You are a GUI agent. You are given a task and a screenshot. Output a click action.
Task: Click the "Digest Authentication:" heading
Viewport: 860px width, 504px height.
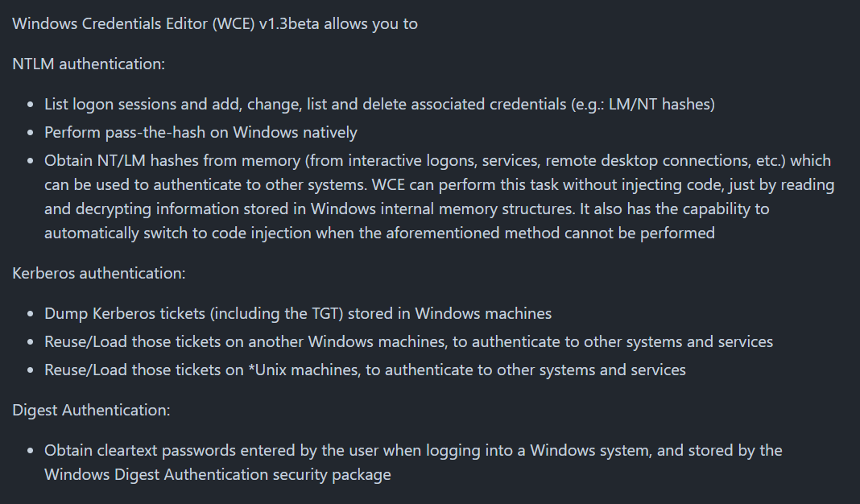point(91,410)
